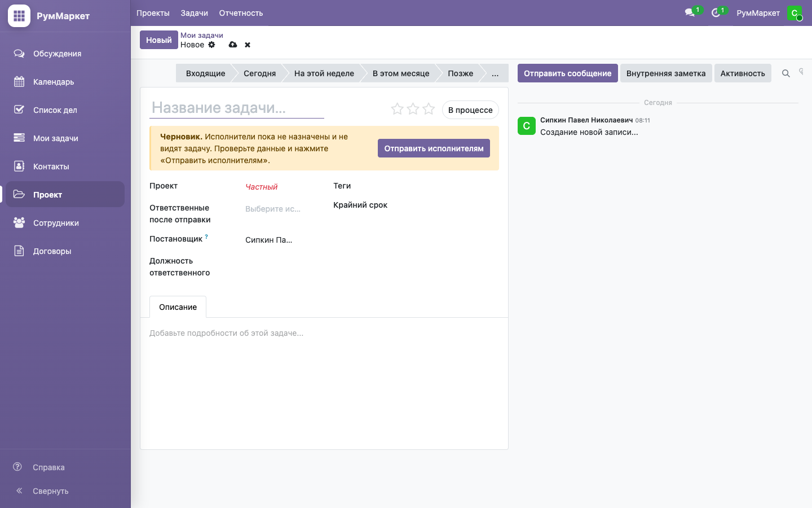Open Список дел in the sidebar

(x=65, y=110)
